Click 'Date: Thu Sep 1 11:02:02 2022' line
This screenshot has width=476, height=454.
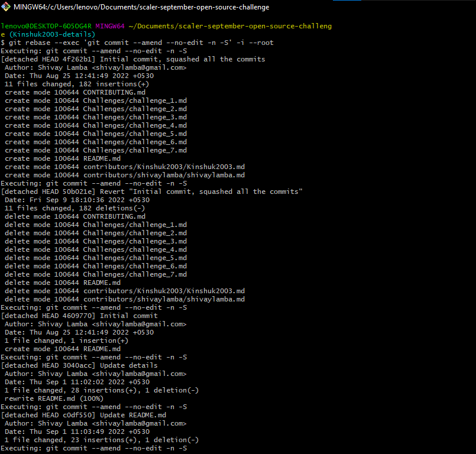(x=77, y=382)
